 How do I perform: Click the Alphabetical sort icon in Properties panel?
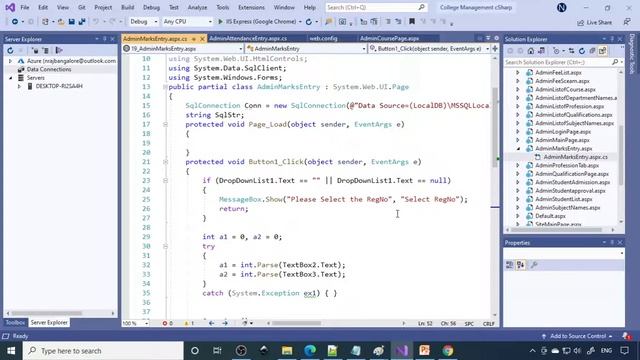pos(520,265)
